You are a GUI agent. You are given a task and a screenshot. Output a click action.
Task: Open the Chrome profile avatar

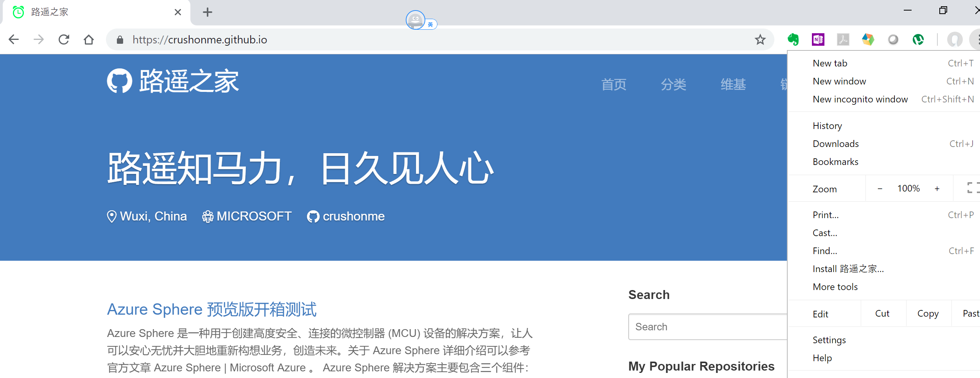click(x=955, y=39)
